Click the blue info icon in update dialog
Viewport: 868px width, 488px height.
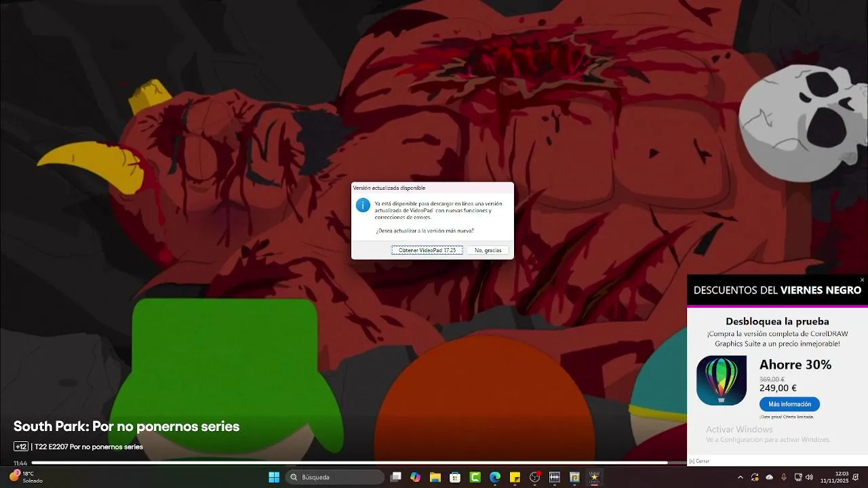pyautogui.click(x=363, y=205)
